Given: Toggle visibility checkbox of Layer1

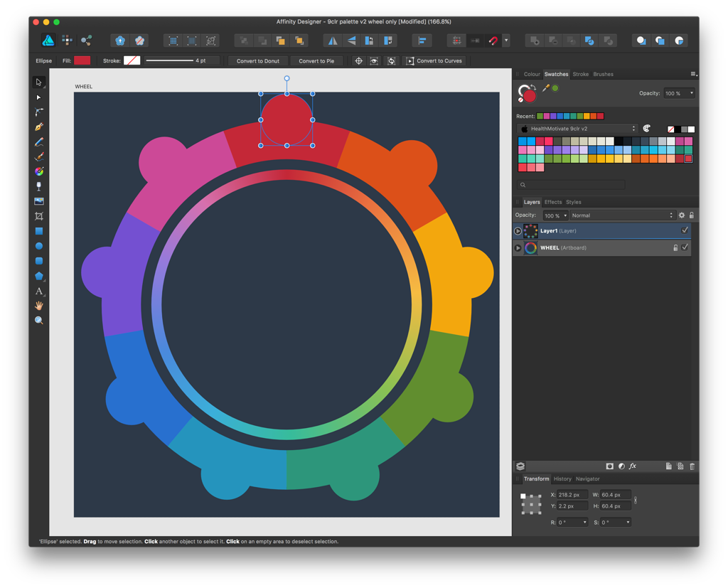Looking at the screenshot, I should 685,230.
